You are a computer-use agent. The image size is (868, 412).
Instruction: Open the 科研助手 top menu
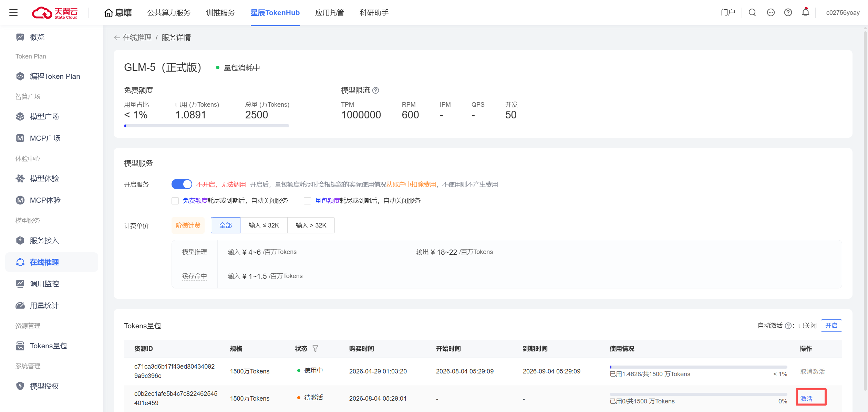[x=374, y=13]
